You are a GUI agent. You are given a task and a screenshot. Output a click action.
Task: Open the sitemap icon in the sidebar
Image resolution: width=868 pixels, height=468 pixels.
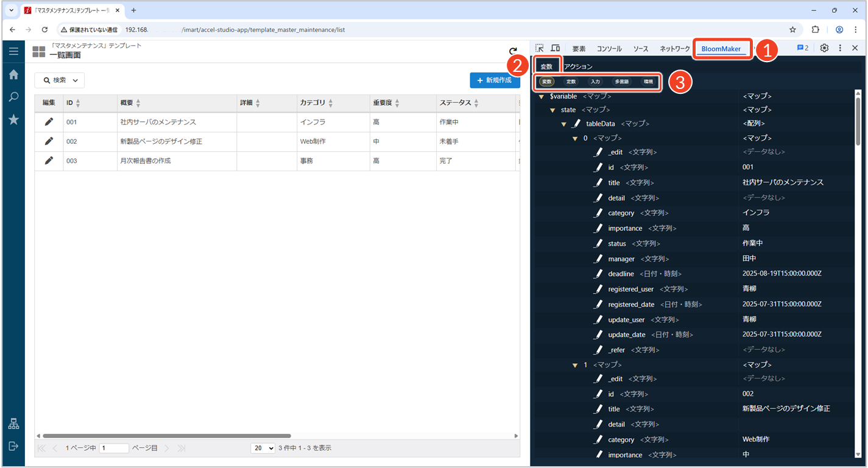coord(13,424)
